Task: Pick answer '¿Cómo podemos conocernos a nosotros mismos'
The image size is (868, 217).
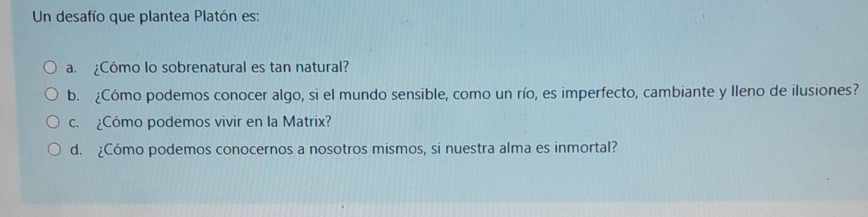Action: coord(358,149)
